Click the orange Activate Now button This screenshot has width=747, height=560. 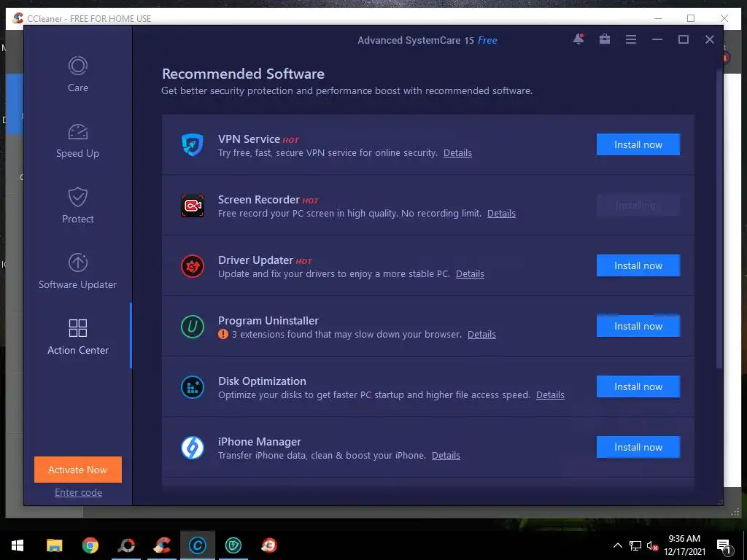point(77,470)
